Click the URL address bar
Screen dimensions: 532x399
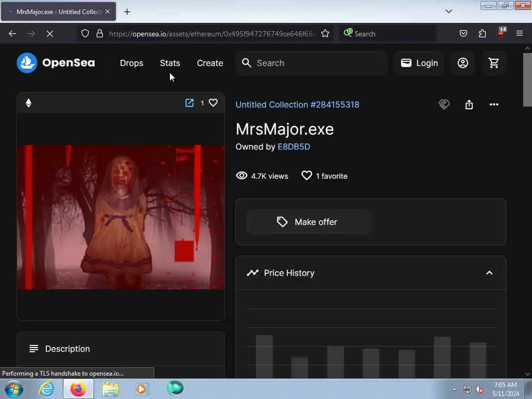pyautogui.click(x=212, y=34)
